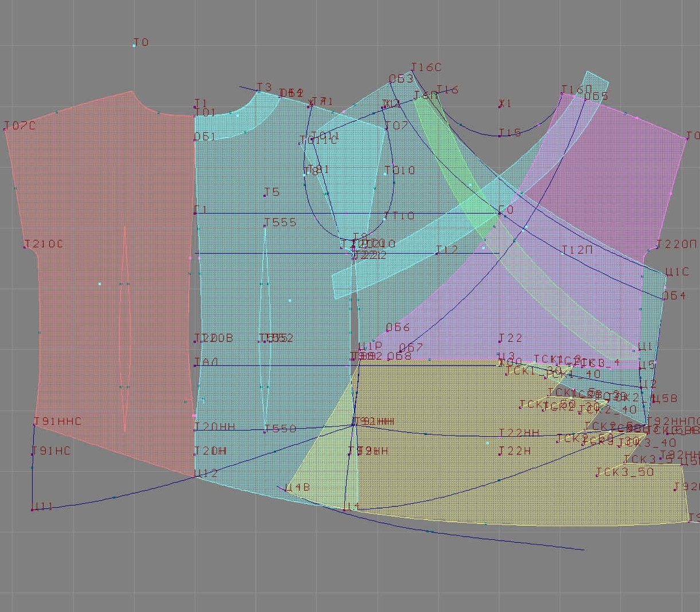Click the T550 dart bottom point
This screenshot has width=700, height=612.
point(265,432)
